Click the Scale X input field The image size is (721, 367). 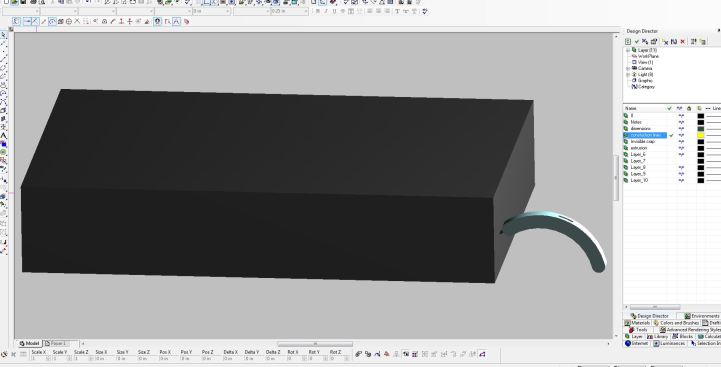pos(39,357)
